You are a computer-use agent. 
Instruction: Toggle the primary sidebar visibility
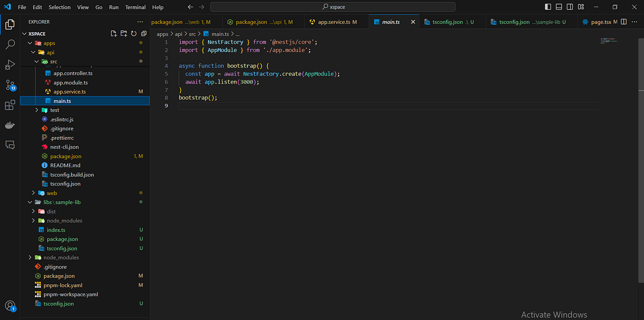pos(548,6)
